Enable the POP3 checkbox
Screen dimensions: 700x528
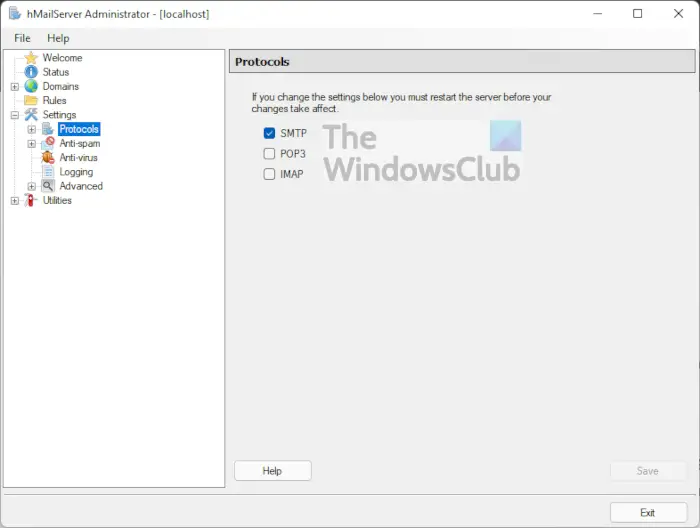(x=269, y=154)
